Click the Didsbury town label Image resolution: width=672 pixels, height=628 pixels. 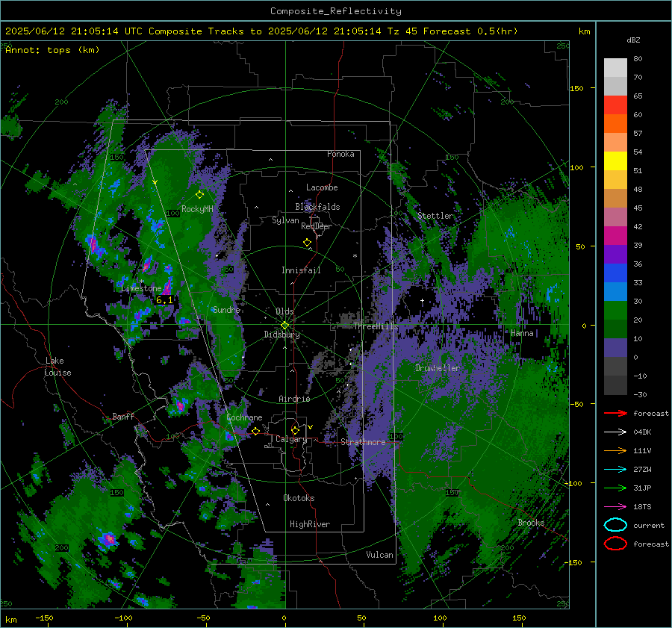pyautogui.click(x=281, y=335)
